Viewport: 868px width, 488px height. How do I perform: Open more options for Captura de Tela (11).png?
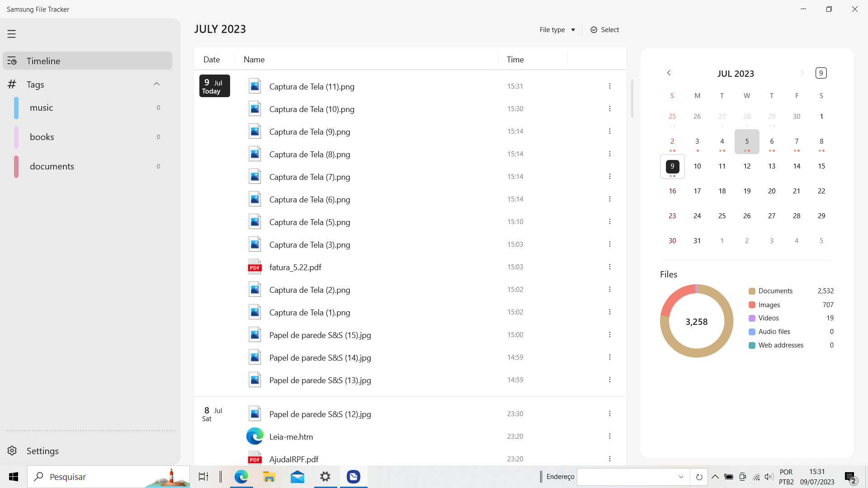609,86
